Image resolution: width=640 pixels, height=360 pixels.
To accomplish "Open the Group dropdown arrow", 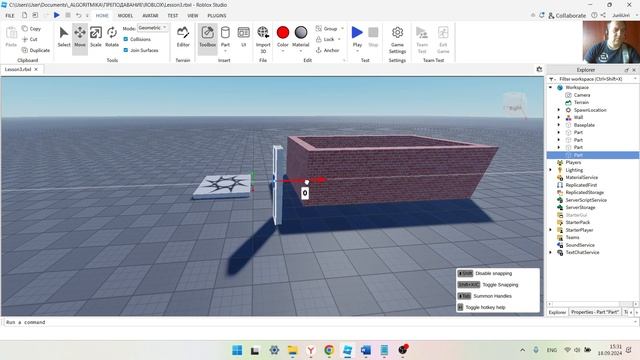I will coord(342,29).
